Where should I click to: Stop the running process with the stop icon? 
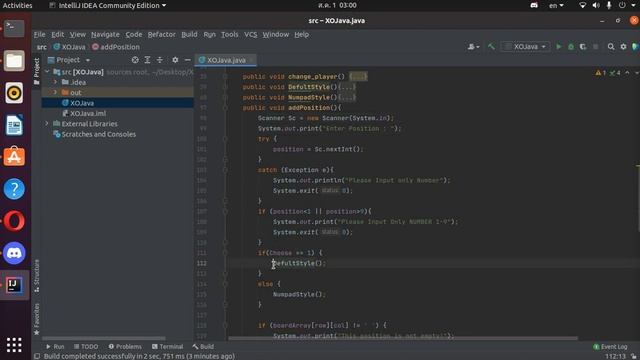pos(596,47)
